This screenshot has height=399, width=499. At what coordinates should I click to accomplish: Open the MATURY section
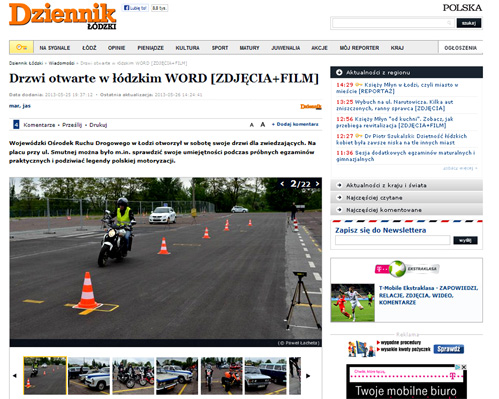point(249,48)
